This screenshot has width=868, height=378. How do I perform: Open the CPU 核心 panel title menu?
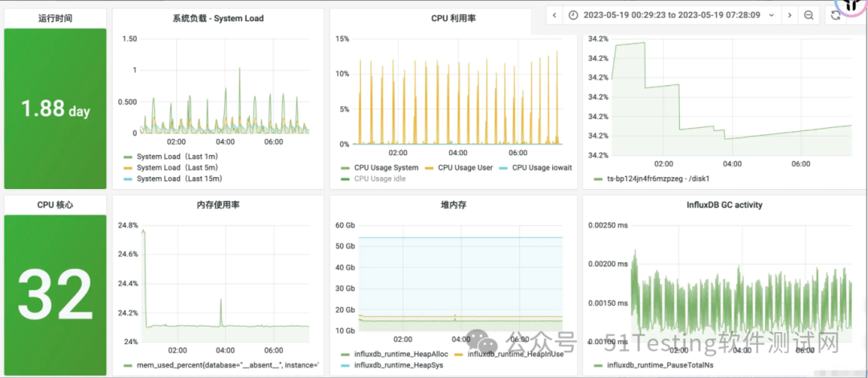[55, 204]
